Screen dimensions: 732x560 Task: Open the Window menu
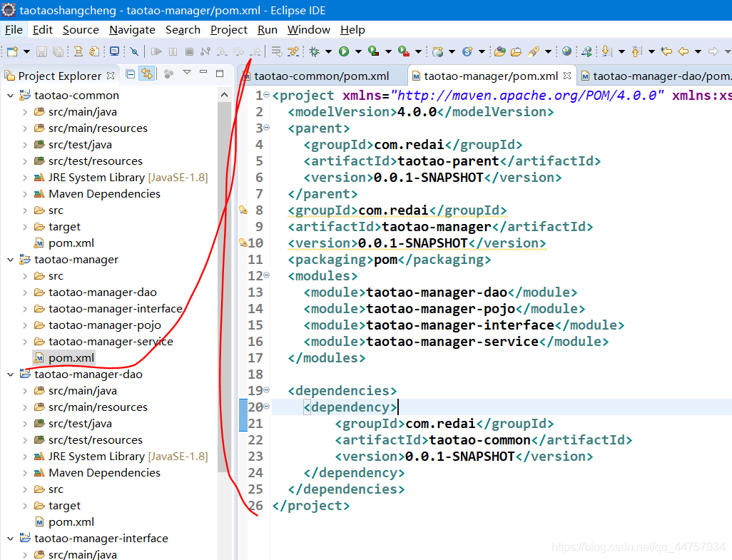tap(309, 30)
